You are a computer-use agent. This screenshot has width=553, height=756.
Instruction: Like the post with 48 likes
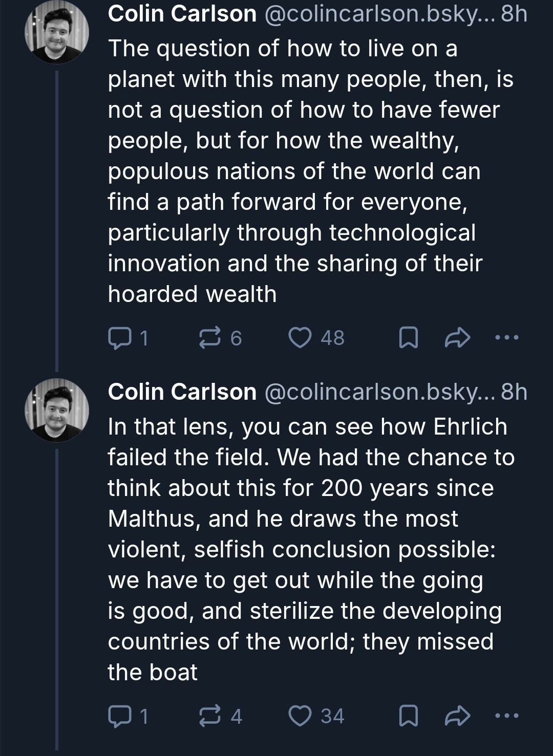click(x=300, y=338)
